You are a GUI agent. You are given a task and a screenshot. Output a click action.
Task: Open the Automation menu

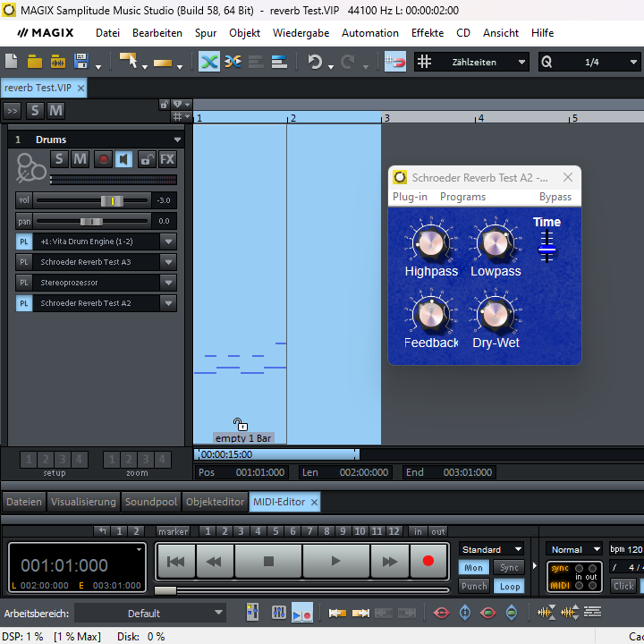click(370, 33)
